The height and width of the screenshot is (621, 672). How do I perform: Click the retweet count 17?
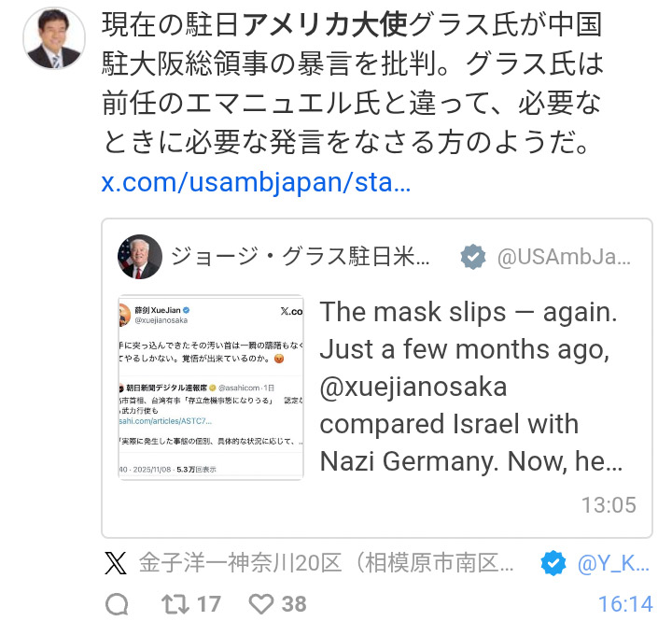pyautogui.click(x=209, y=604)
